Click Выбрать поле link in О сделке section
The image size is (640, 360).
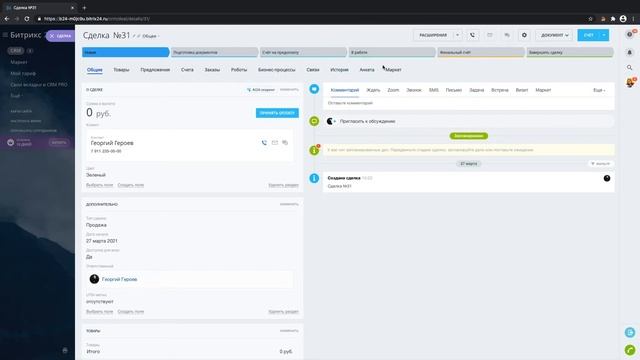pyautogui.click(x=99, y=185)
